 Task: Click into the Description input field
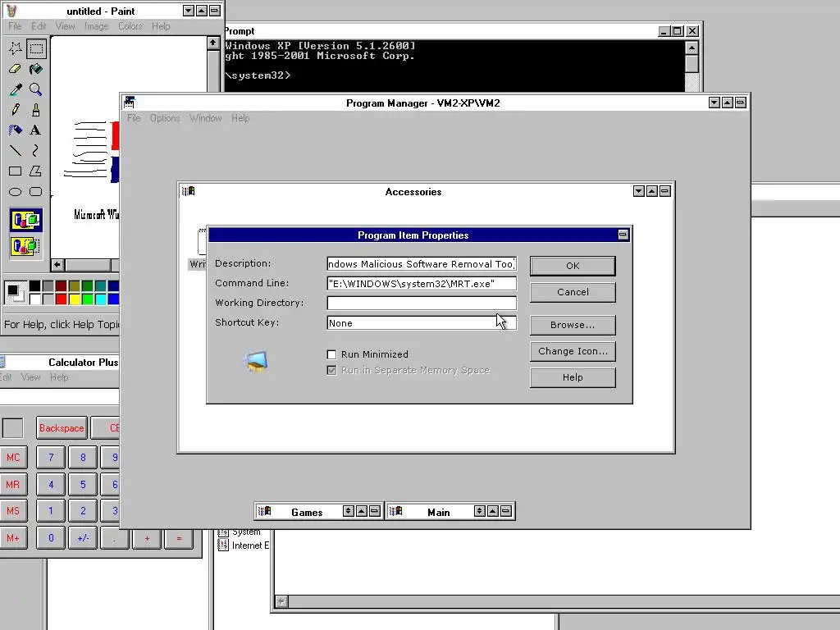(422, 263)
